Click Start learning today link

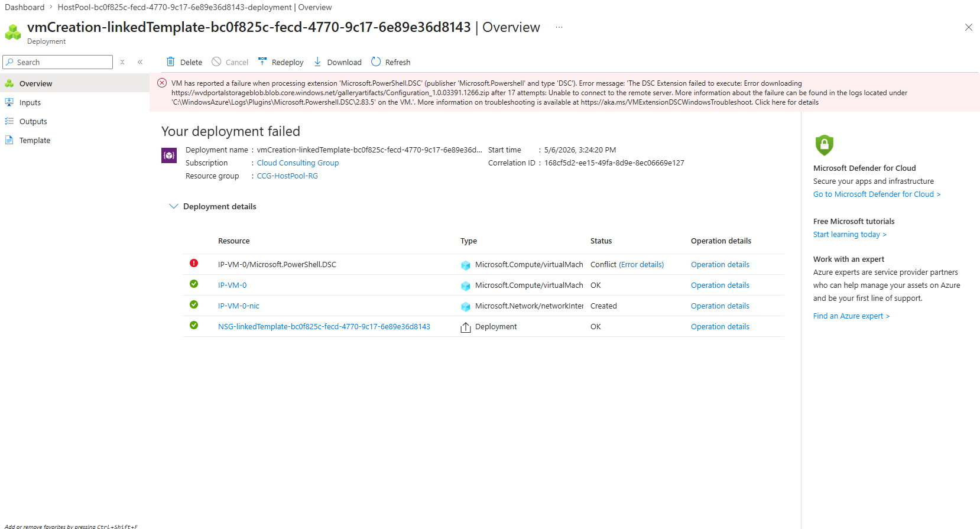pos(850,235)
